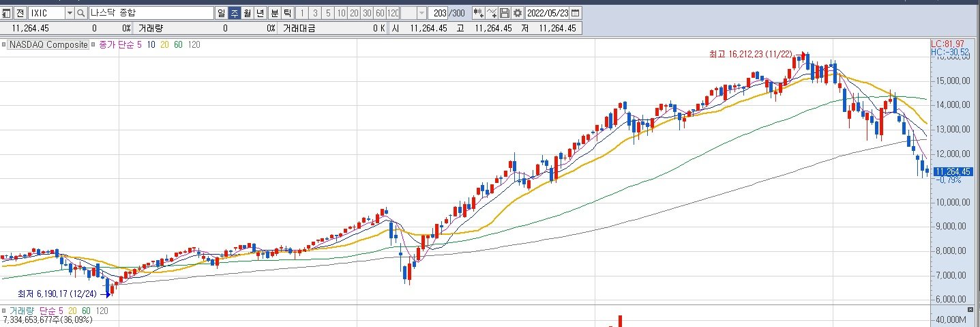The height and width of the screenshot is (327, 980).
Task: Switch to minute chart (분)
Action: [274, 13]
